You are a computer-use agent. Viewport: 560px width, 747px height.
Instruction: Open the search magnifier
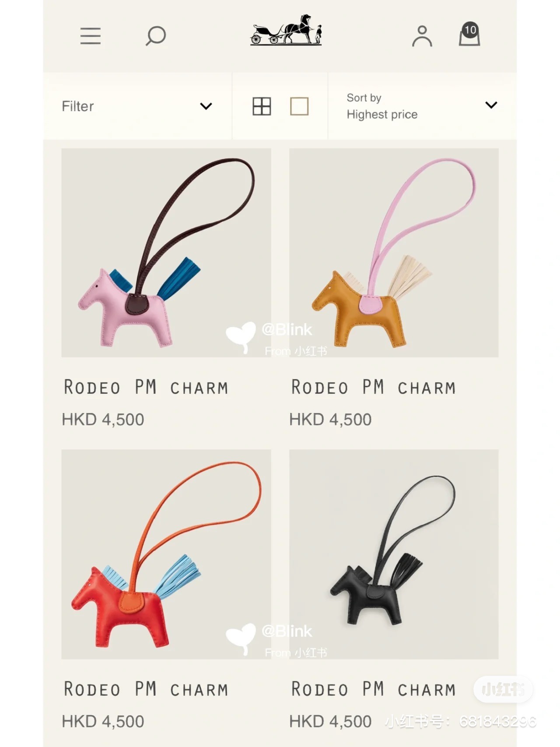coord(156,36)
